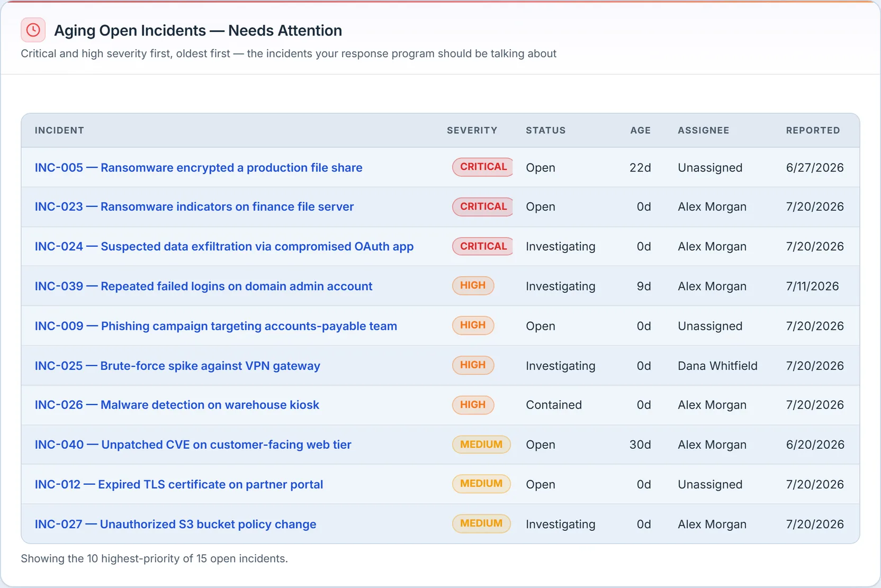
Task: Click the MEDIUM badge on INC-040 row
Action: (x=481, y=444)
